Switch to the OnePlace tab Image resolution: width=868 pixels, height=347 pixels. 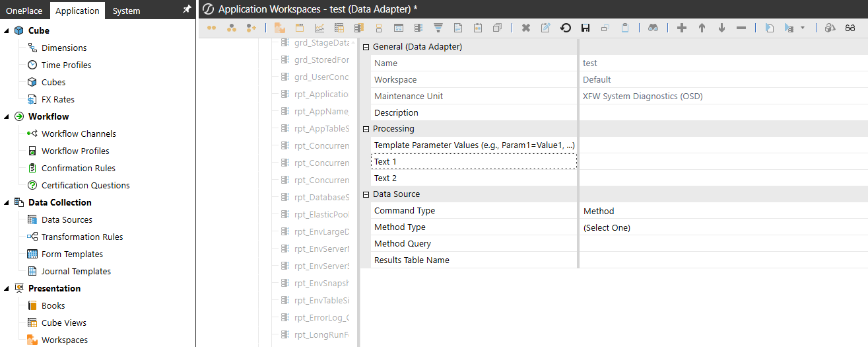point(24,11)
